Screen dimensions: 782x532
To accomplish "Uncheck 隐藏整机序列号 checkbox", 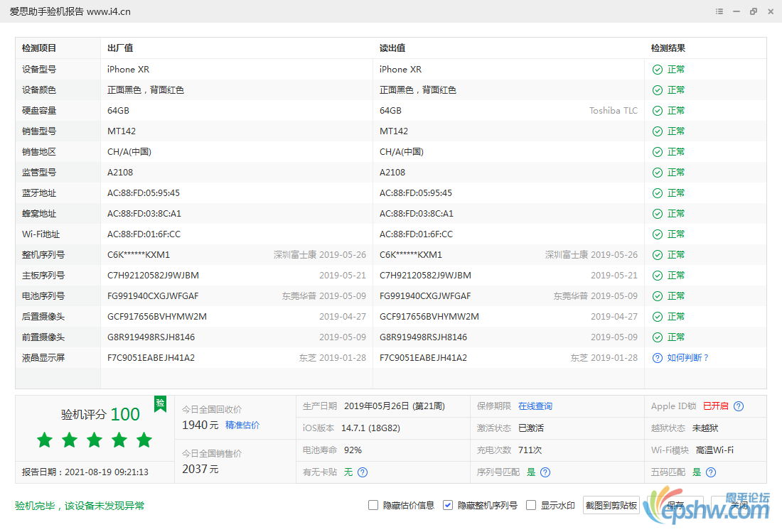I will 448,505.
